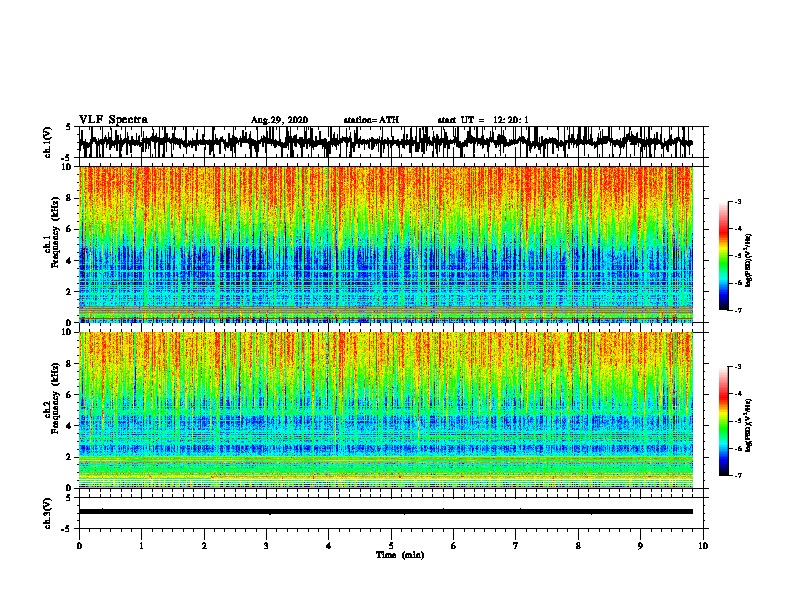Click time axis tick label "4"

coord(329,545)
